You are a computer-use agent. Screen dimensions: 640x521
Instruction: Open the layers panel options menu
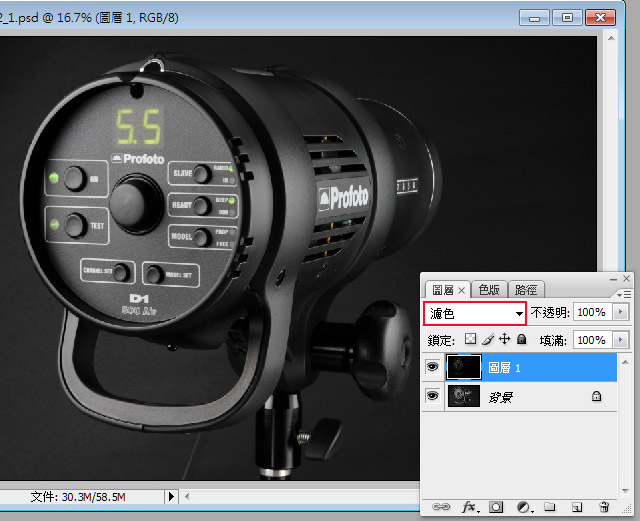pos(624,294)
